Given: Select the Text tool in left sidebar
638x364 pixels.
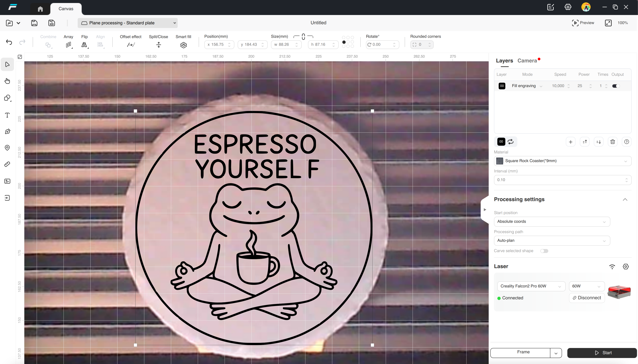Looking at the screenshot, I should (x=7, y=115).
